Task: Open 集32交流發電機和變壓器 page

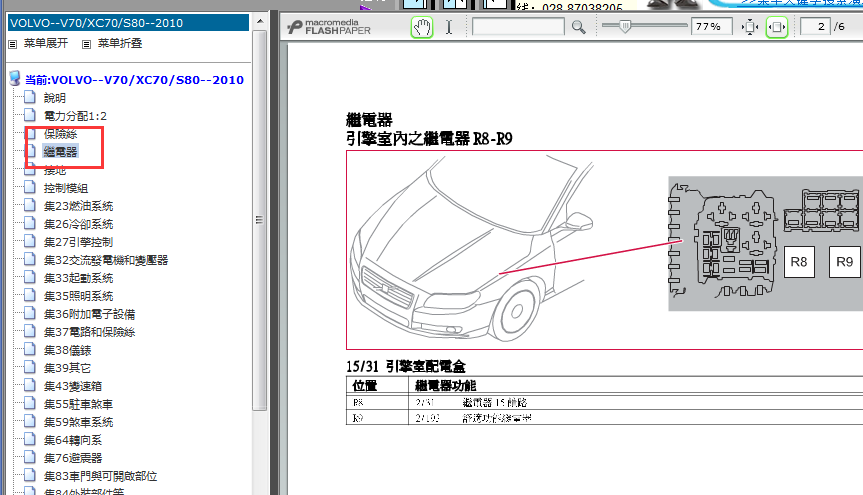Action: [x=106, y=260]
